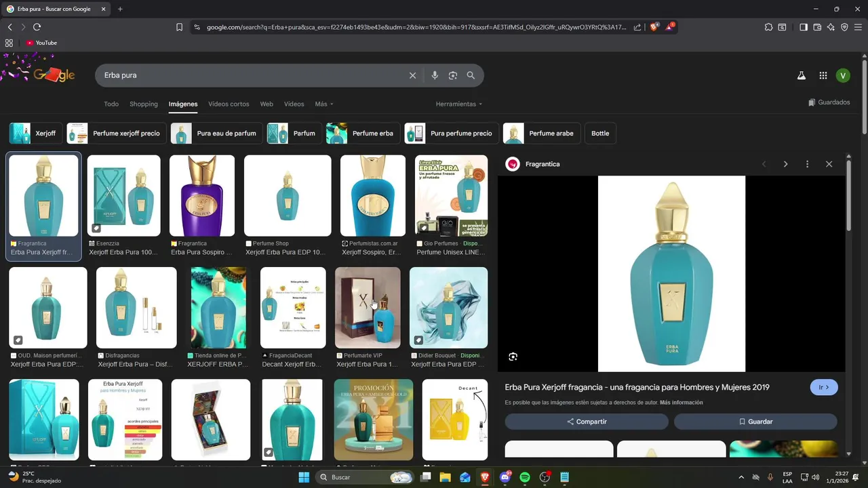Switch to Videos results tab

pyautogui.click(x=294, y=104)
